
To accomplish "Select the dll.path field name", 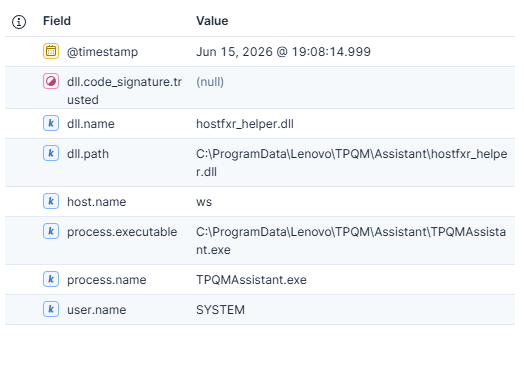I will point(88,154).
